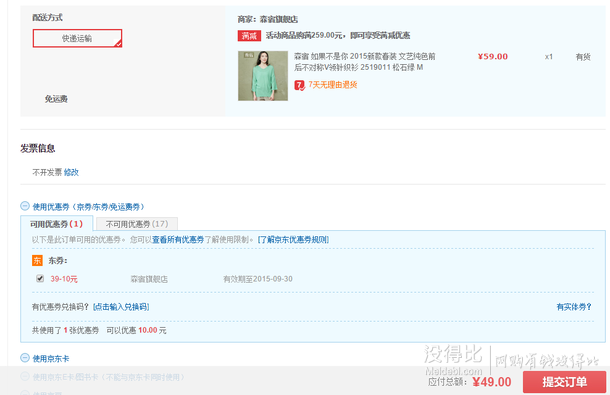Expand 使用京东E卡/图书卡 section

click(x=25, y=376)
